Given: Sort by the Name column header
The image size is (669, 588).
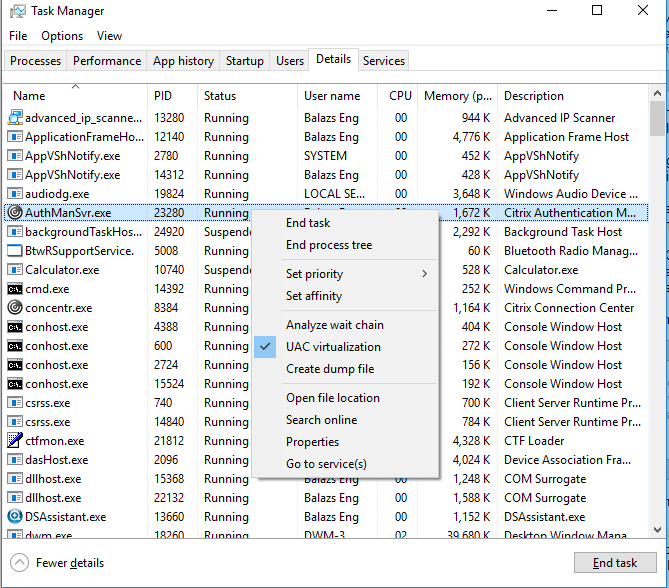Looking at the screenshot, I should point(76,96).
